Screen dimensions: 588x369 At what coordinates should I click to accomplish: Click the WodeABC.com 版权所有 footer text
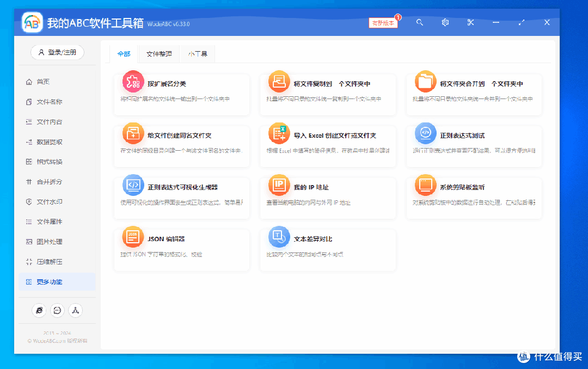[57, 341]
